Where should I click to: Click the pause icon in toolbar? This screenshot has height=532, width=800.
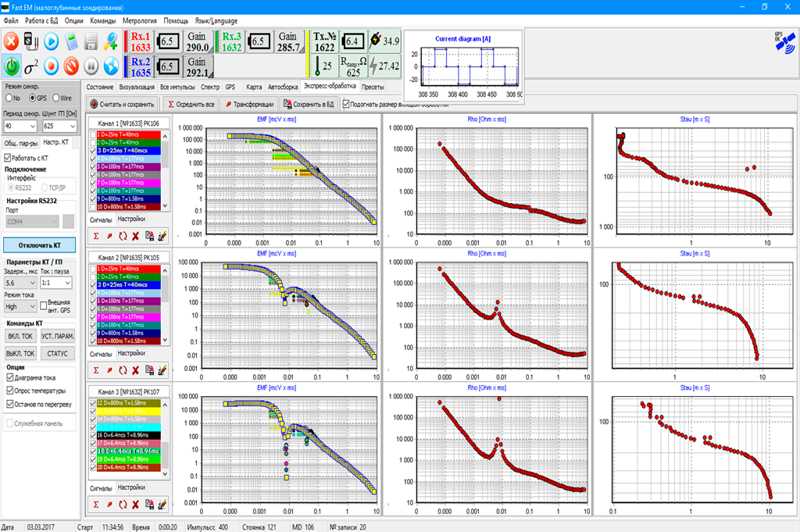pyautogui.click(x=91, y=65)
